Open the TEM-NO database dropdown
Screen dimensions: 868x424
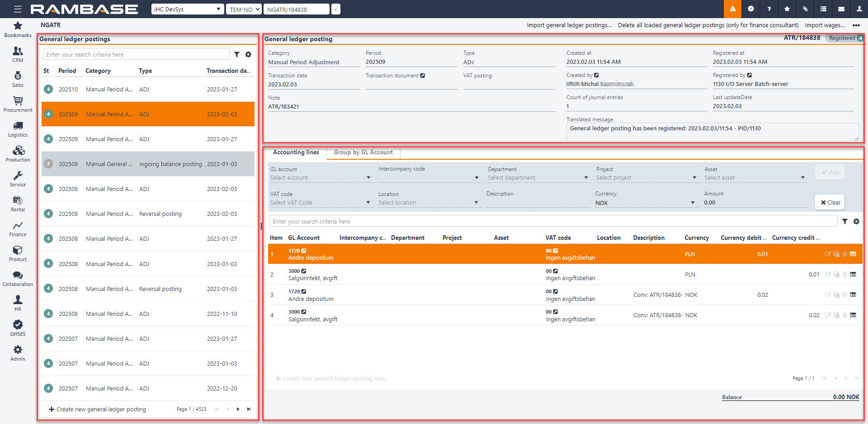point(244,9)
